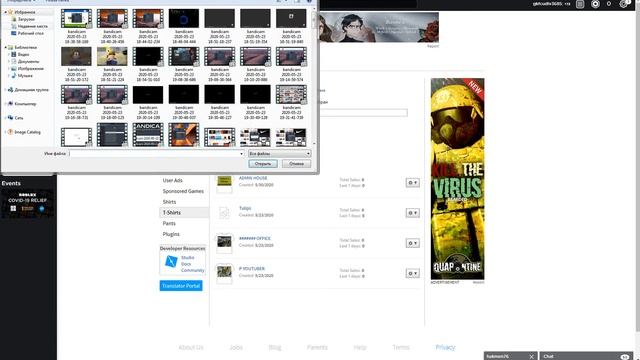Select T-Shirts in Create sidebar
This screenshot has height=360, width=640.
tap(183, 213)
